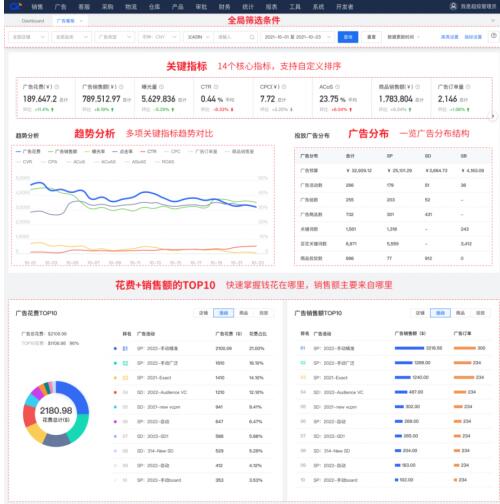Viewport: 500px width, 504px height.
Task: Open the 工具 menu in the top navigation
Action: [x=295, y=7]
